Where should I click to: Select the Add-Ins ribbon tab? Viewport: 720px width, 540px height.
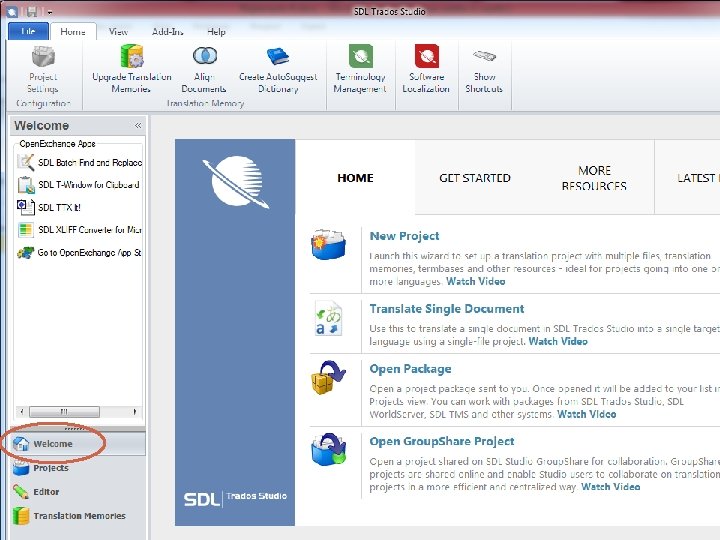pyautogui.click(x=168, y=32)
